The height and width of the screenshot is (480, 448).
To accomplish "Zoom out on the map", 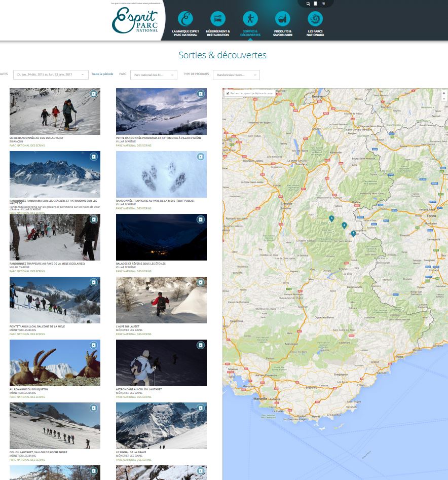I will [x=444, y=98].
